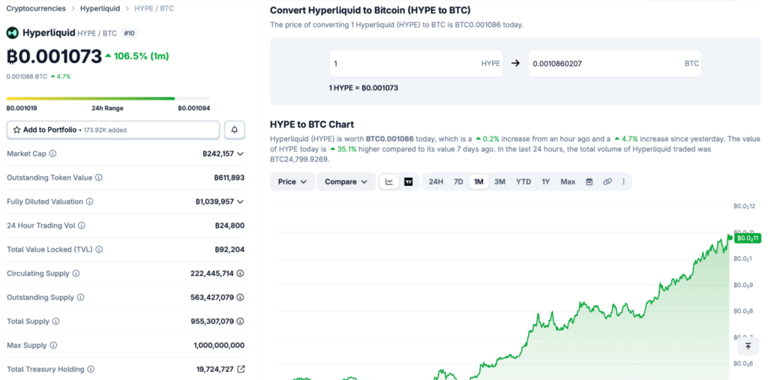This screenshot has height=380, width=768.
Task: Click the ₿24,800 trading volume value
Action: pos(230,225)
